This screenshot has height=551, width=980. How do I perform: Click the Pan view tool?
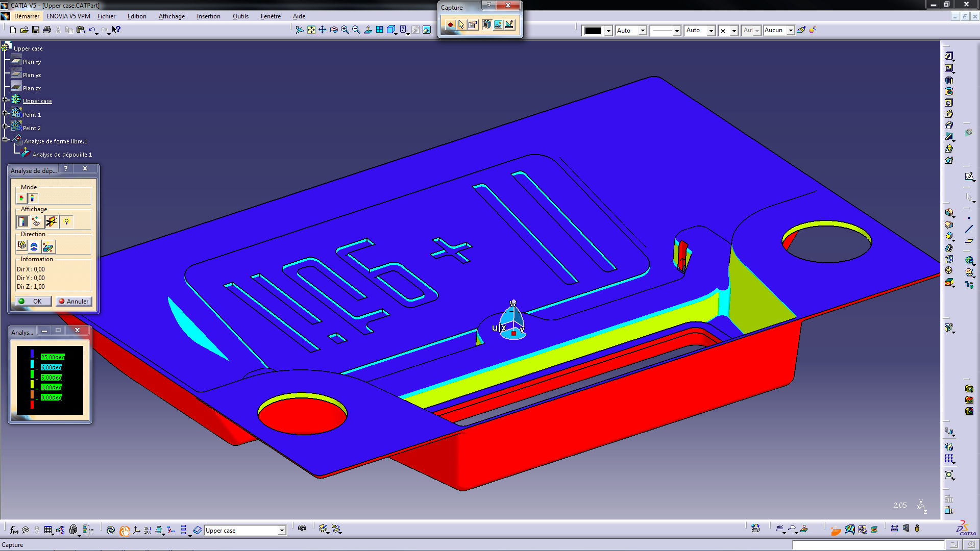[323, 30]
